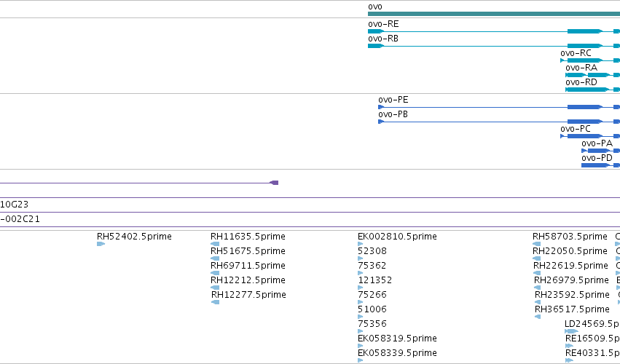Click the RH51675.5prime arrow glyph
This screenshot has height=364, width=620.
point(215,258)
